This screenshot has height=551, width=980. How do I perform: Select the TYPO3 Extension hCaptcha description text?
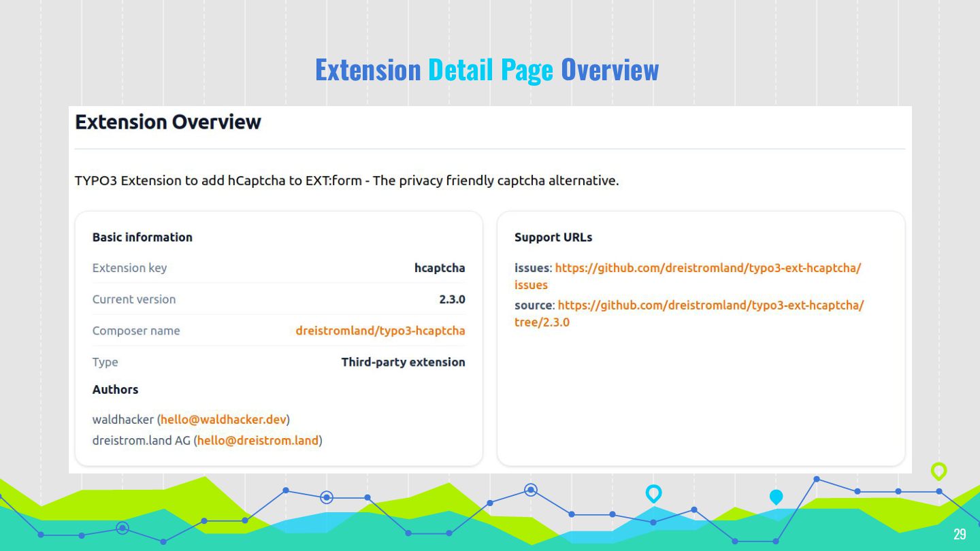[346, 181]
